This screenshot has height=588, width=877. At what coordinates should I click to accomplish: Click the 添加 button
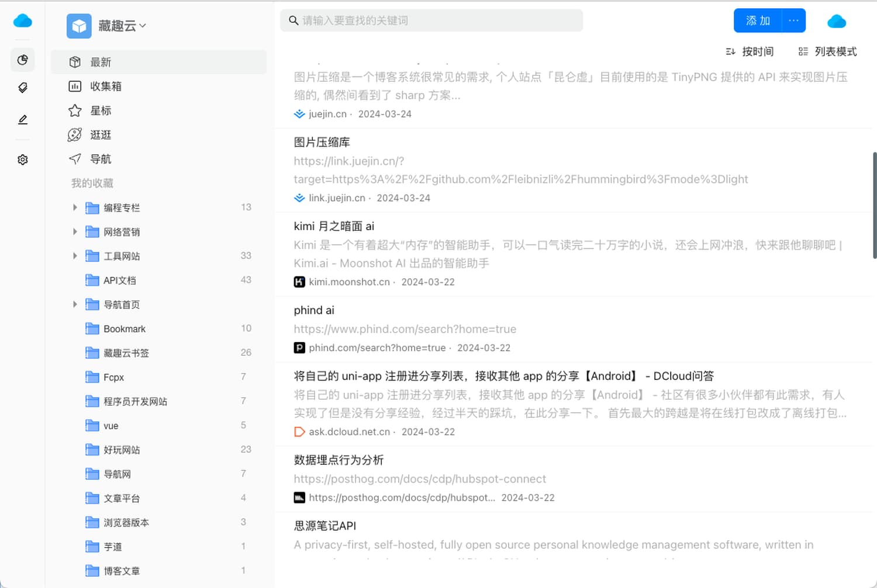coord(758,20)
